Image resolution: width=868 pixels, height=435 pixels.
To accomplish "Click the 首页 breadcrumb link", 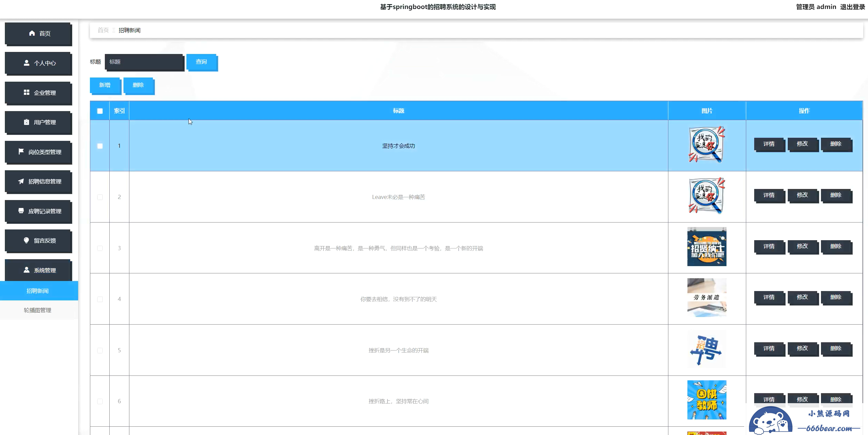I will [x=103, y=30].
